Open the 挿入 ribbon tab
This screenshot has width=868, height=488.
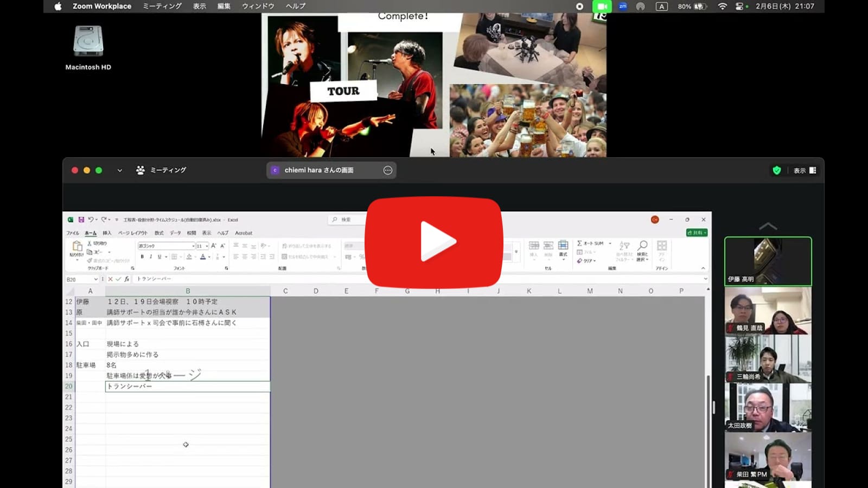pyautogui.click(x=107, y=233)
